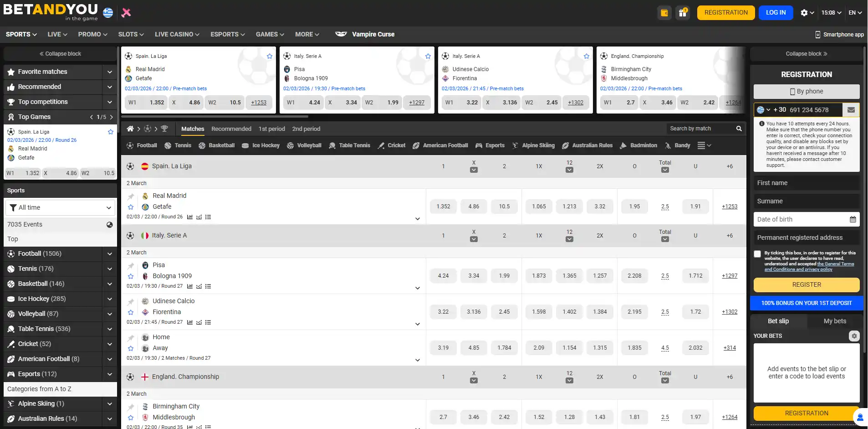The width and height of the screenshot is (868, 429).
Task: Switch registration to email envelope icon
Action: point(851,110)
